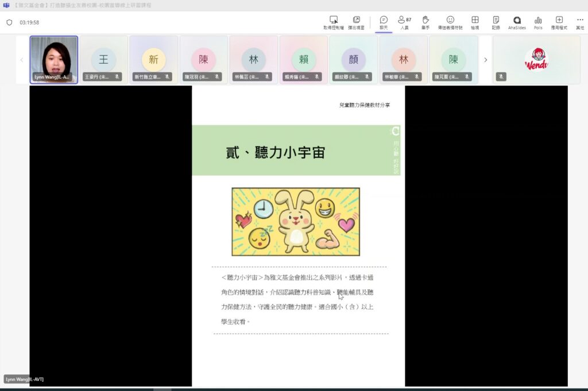Click the 聽力小宇宙 rabbit illustration
588x391 pixels.
[x=296, y=222]
